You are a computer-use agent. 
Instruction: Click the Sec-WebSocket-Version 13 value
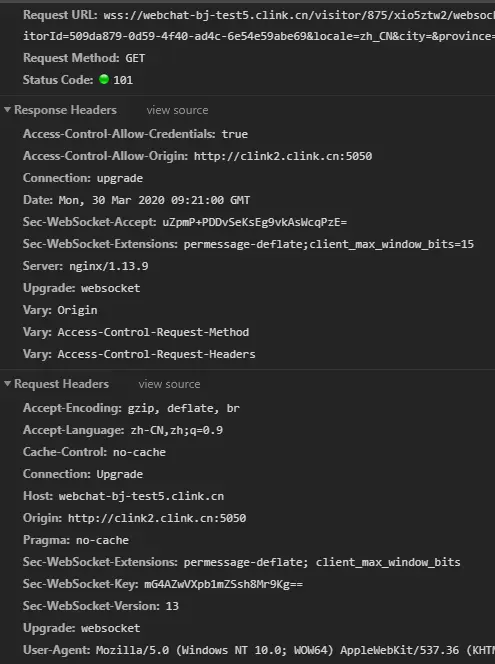(x=172, y=606)
